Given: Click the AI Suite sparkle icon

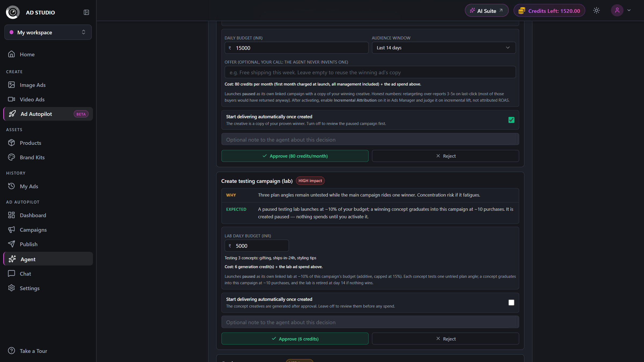Looking at the screenshot, I should click(x=472, y=10).
